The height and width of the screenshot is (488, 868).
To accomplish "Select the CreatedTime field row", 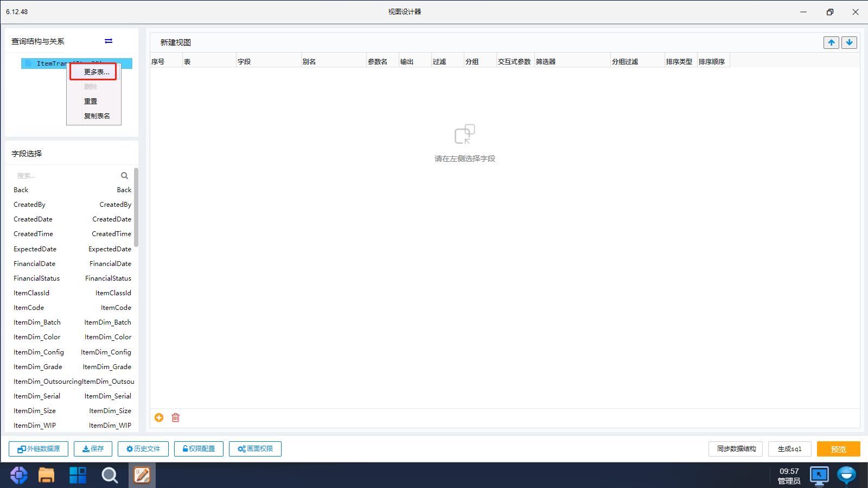I will 72,234.
